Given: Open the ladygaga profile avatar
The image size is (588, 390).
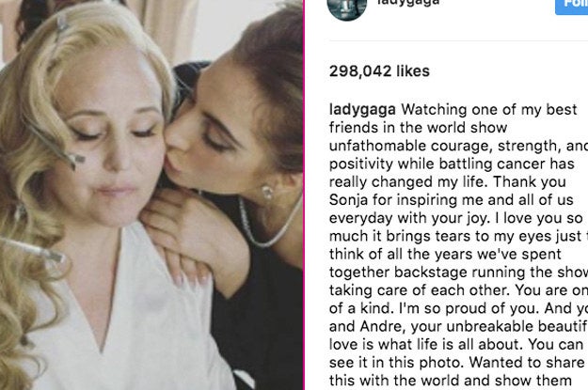Looking at the screenshot, I should coord(347,8).
